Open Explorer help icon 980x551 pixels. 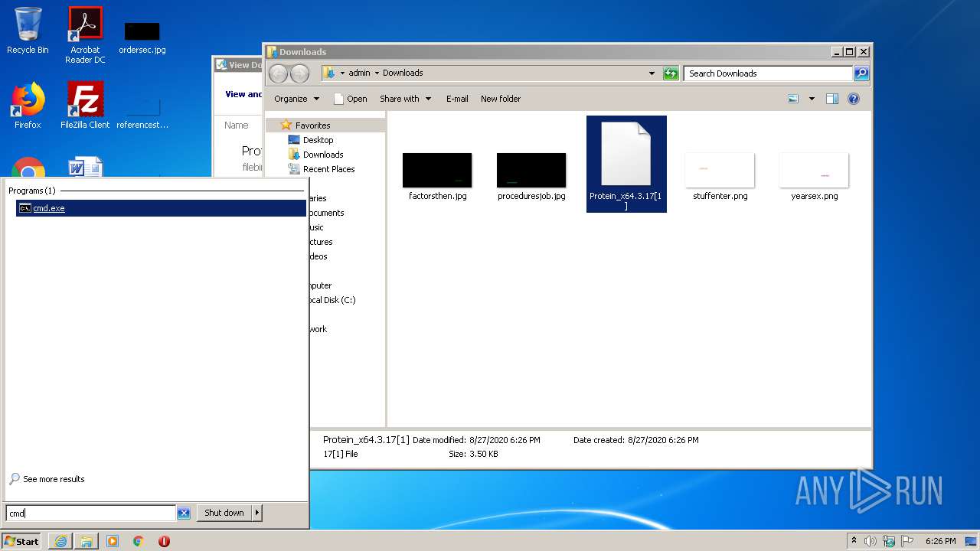click(x=854, y=99)
